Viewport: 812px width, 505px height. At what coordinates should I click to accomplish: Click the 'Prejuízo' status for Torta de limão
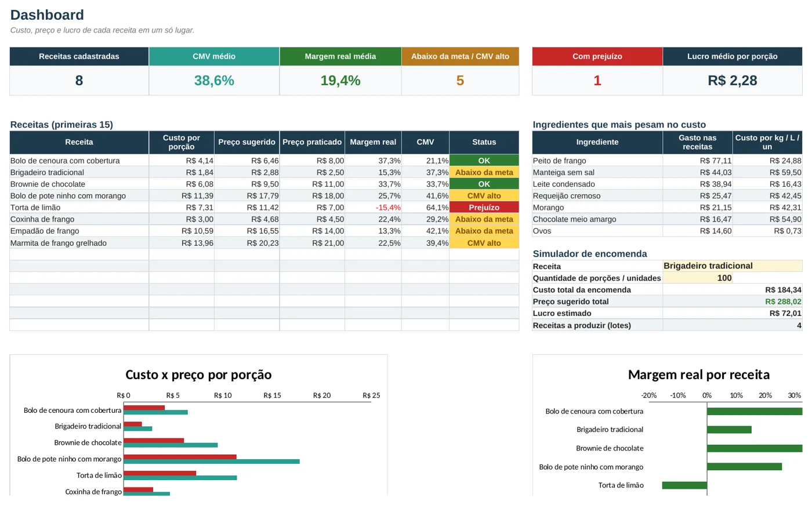pyautogui.click(x=484, y=208)
